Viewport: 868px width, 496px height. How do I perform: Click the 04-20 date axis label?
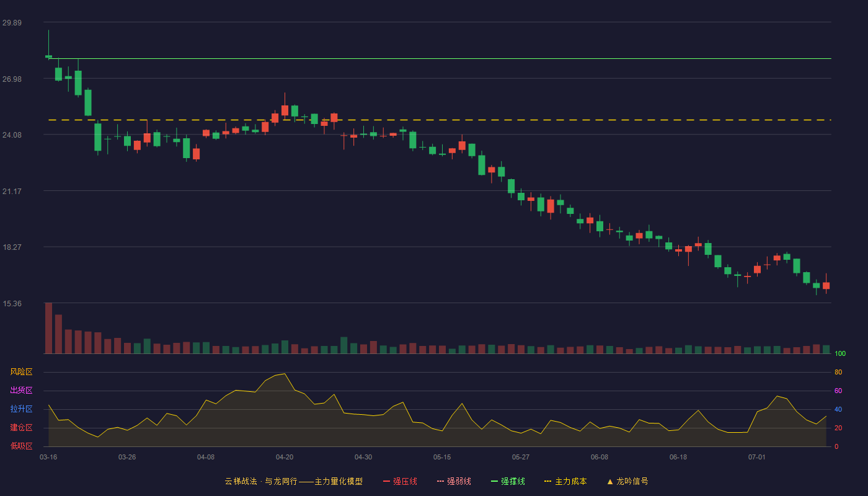[x=285, y=457]
